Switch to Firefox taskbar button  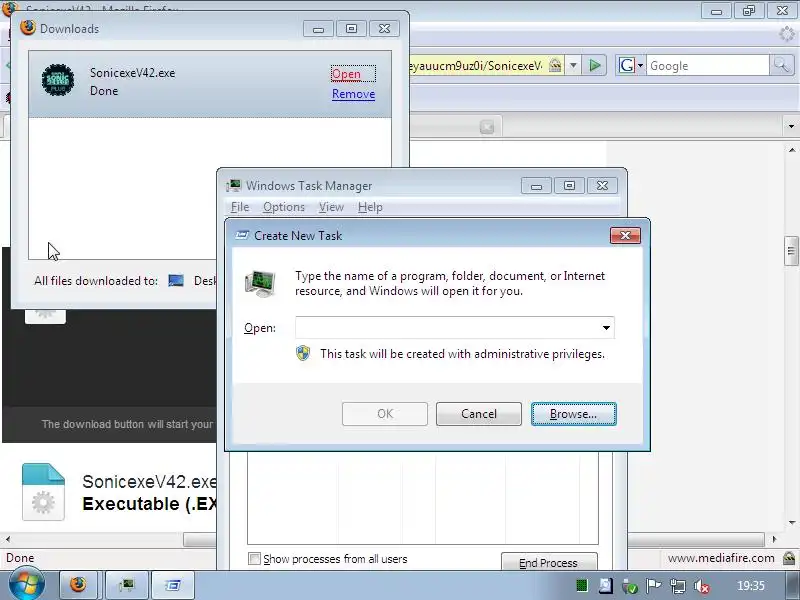79,584
